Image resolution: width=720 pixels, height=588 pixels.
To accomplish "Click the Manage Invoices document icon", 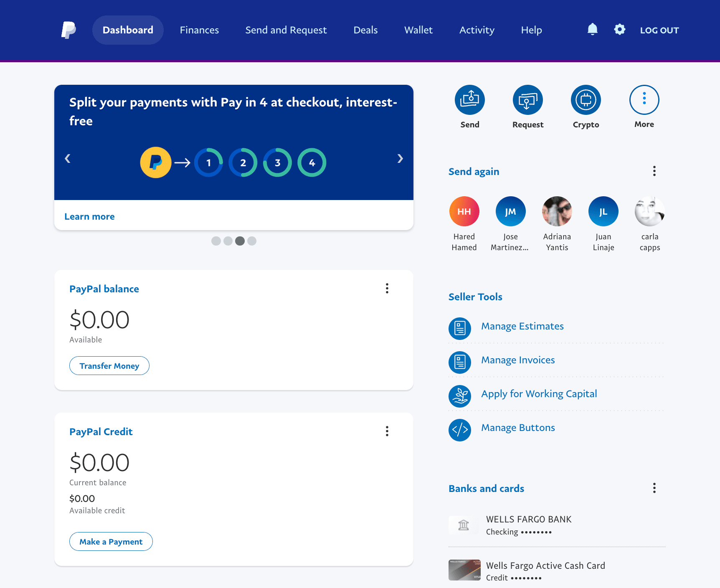I will (460, 362).
